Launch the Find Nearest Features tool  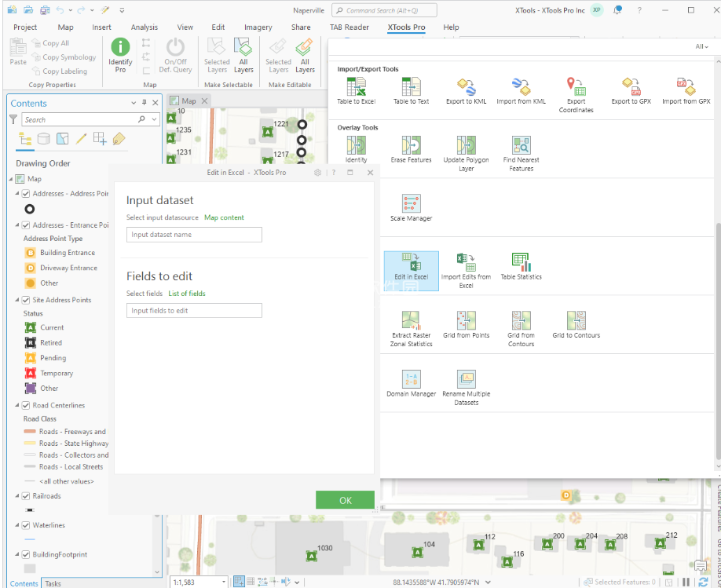pos(521,154)
